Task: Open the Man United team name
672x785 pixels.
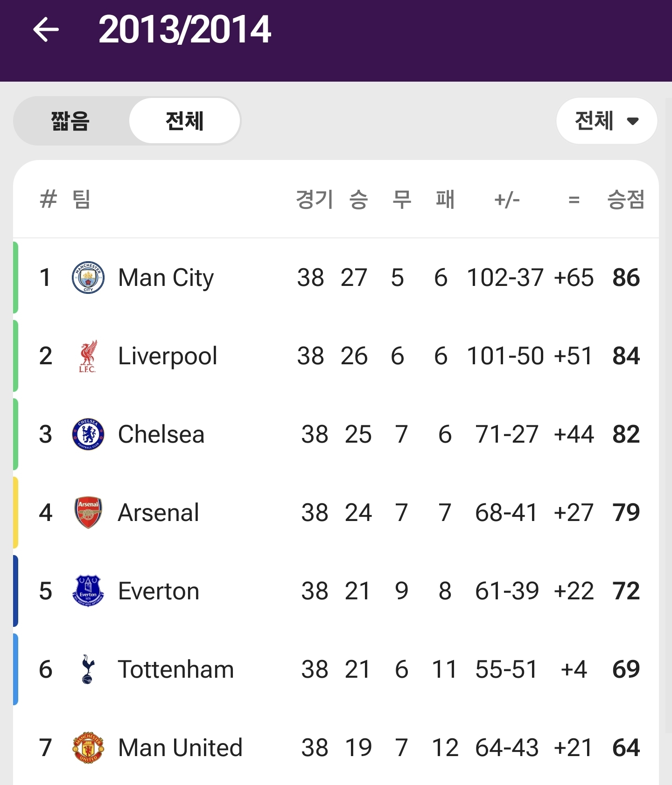Action: click(180, 748)
